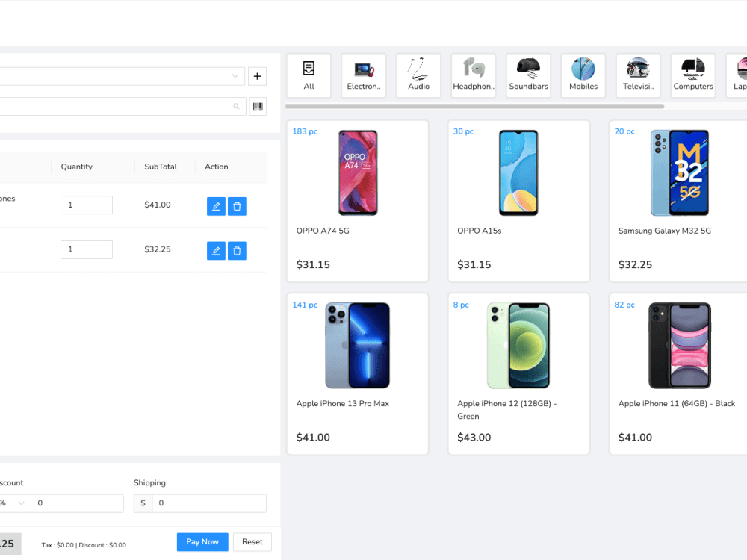Click the '183 pc' stock label
Viewport: 747px width, 560px height.
305,131
